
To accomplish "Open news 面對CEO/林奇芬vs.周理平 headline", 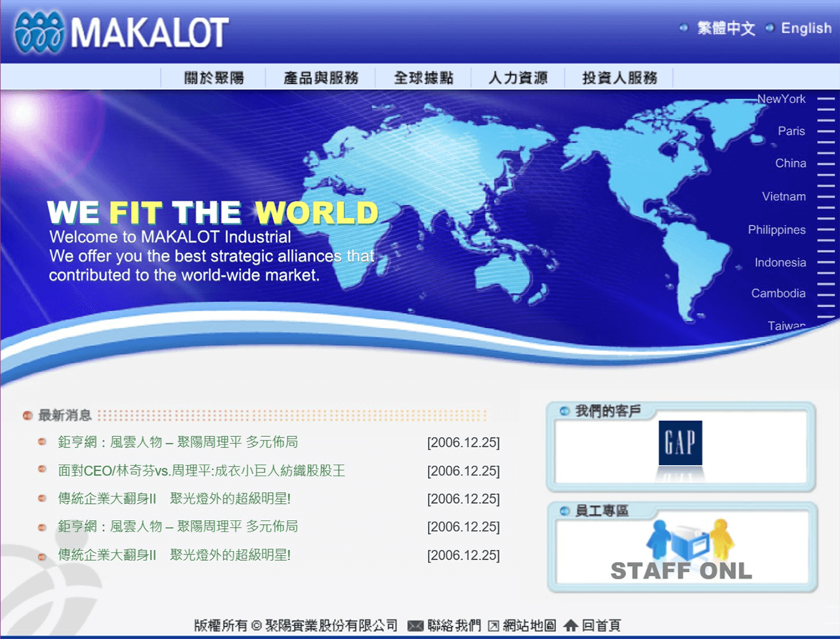I will (x=201, y=470).
